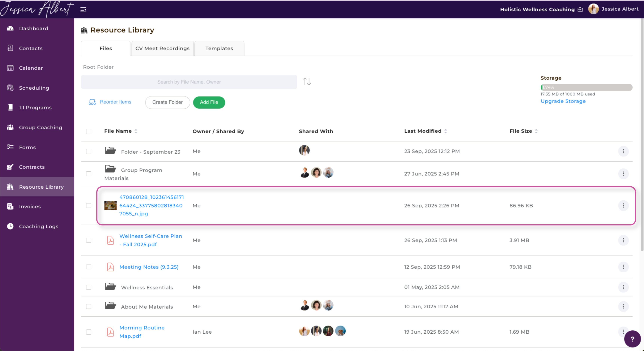Open three-dot menu for Wellness Essentials

[x=623, y=287]
